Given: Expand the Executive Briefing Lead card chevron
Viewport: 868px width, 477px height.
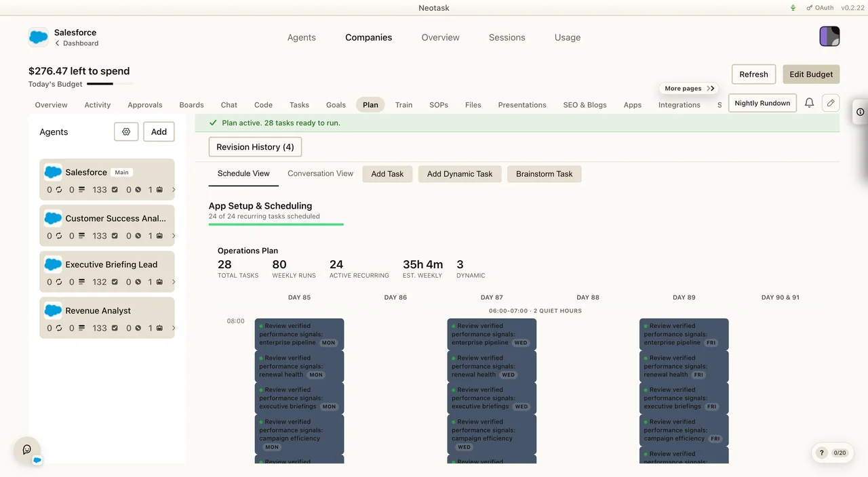Looking at the screenshot, I should pyautogui.click(x=173, y=282).
